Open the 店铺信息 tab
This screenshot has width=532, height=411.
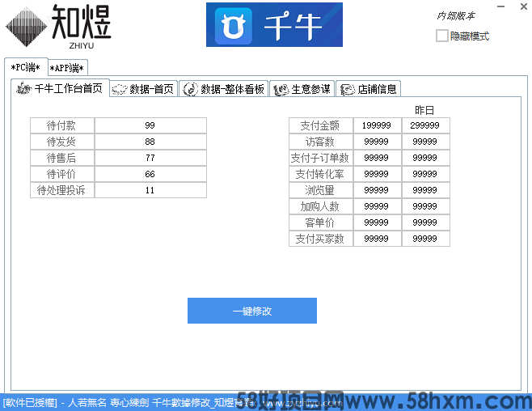369,89
